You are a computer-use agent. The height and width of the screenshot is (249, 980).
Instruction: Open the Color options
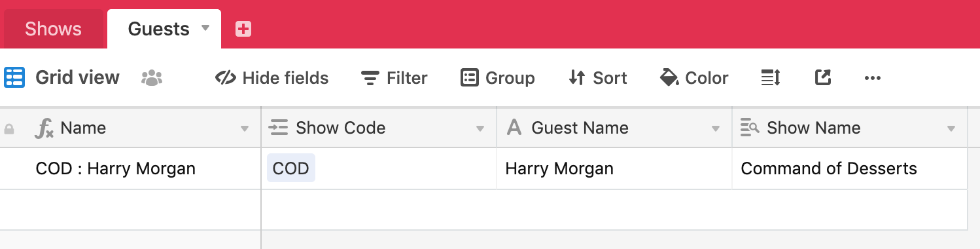tap(694, 78)
